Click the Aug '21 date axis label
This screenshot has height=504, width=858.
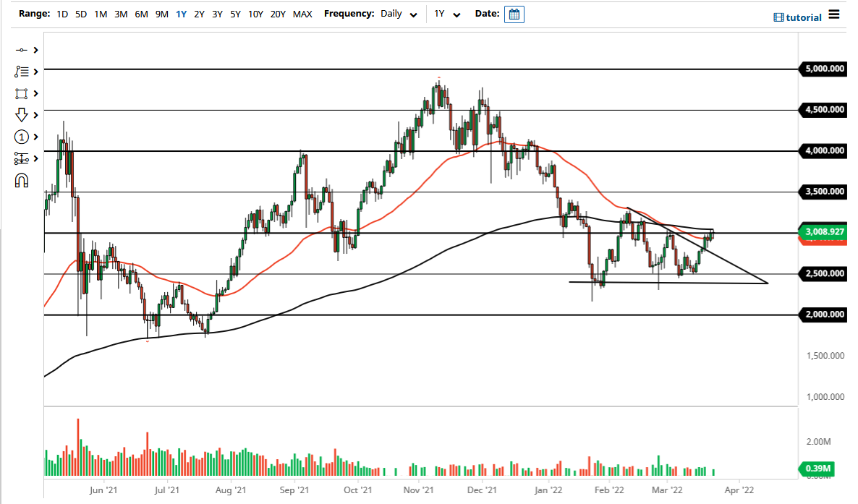(x=230, y=490)
